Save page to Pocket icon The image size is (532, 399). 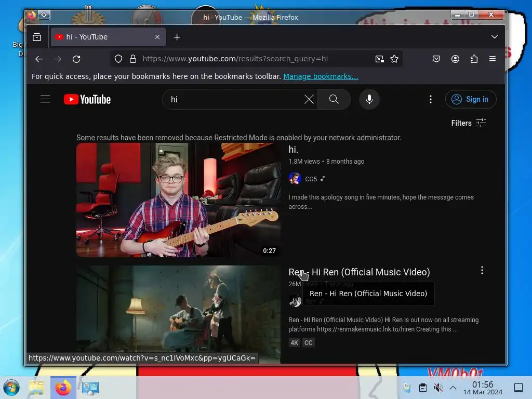click(x=436, y=59)
